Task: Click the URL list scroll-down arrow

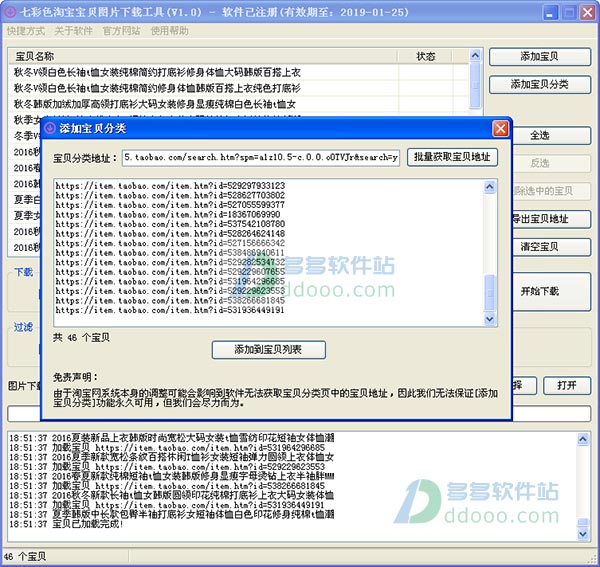Action: coord(490,319)
